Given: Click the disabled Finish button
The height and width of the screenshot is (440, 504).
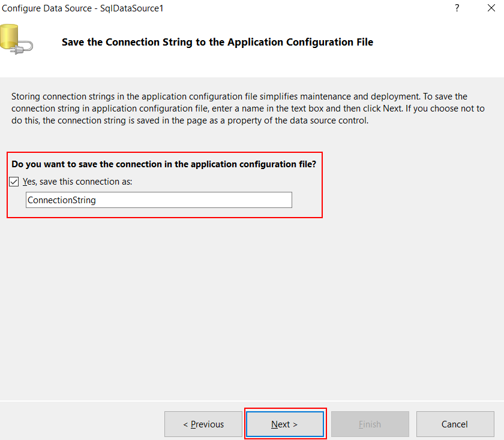Looking at the screenshot, I should 370,424.
